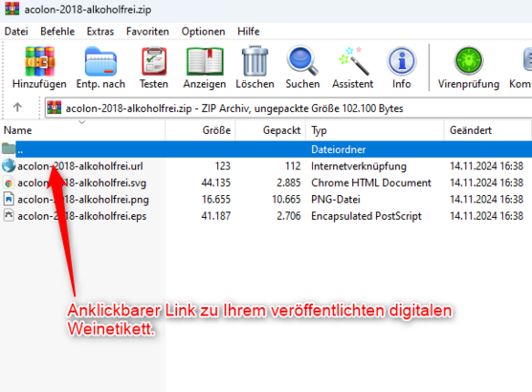
Task: Open the Suchen magnifier tool
Action: [x=302, y=60]
